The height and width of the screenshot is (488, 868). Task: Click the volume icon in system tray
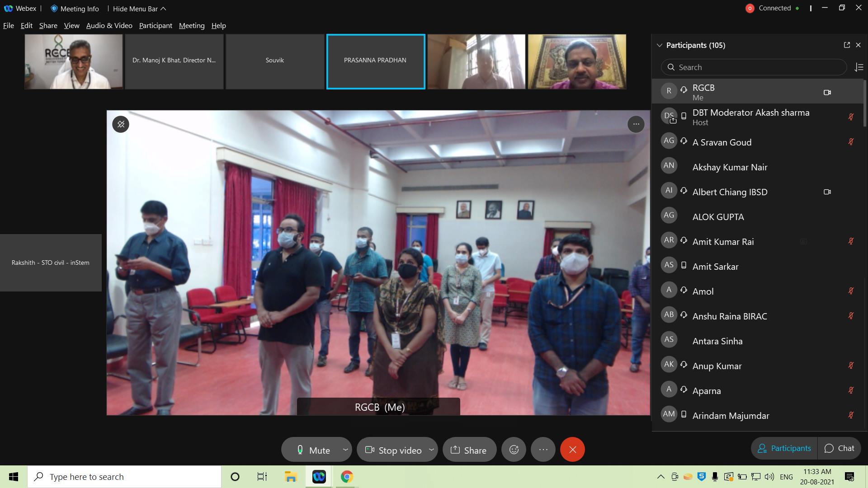coord(769,477)
